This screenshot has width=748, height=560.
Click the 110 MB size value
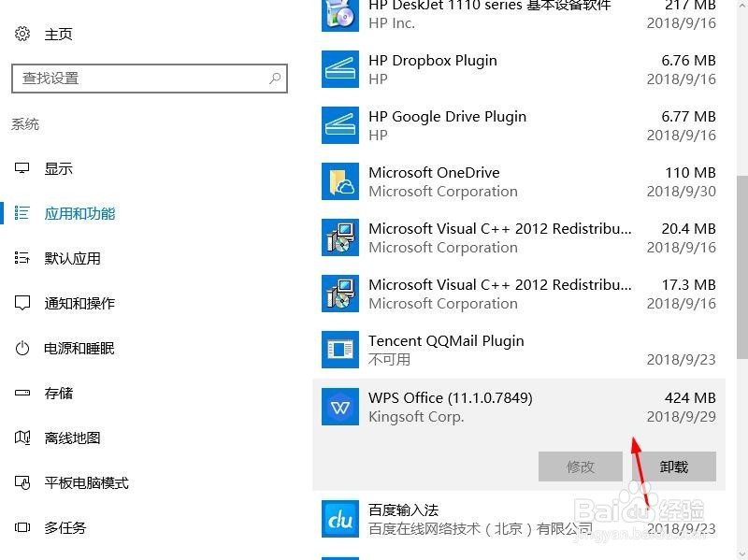pyautogui.click(x=690, y=172)
